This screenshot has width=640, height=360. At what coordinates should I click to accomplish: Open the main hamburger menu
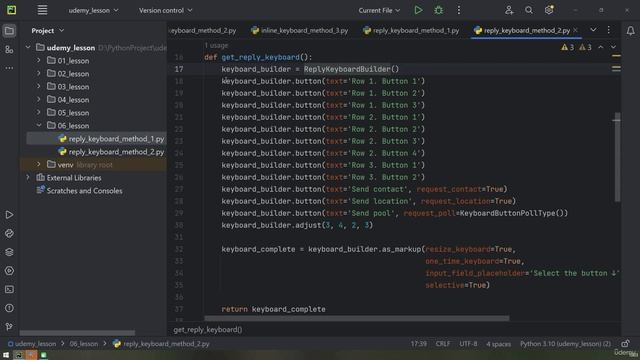[42, 10]
